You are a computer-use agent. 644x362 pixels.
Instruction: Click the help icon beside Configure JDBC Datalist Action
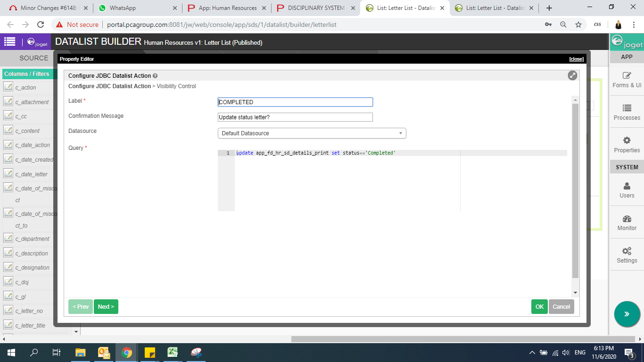click(x=155, y=76)
